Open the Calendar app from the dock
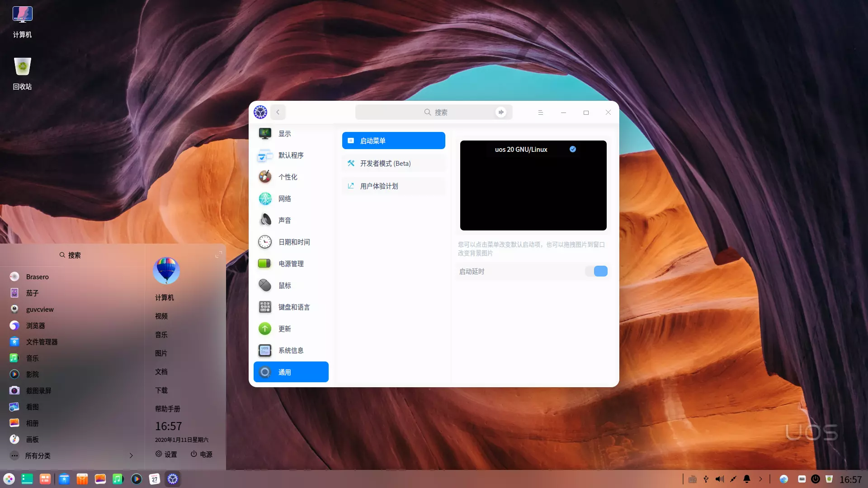The image size is (868, 488). 154,479
